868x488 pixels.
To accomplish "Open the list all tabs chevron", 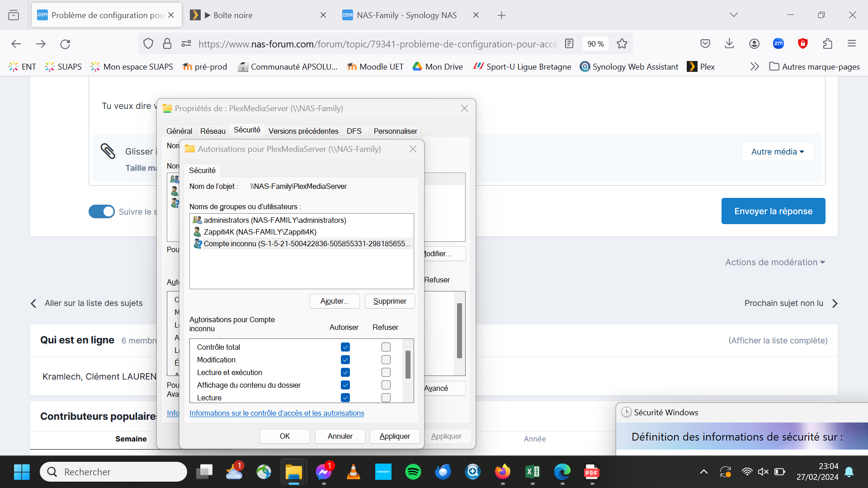I will pyautogui.click(x=734, y=15).
